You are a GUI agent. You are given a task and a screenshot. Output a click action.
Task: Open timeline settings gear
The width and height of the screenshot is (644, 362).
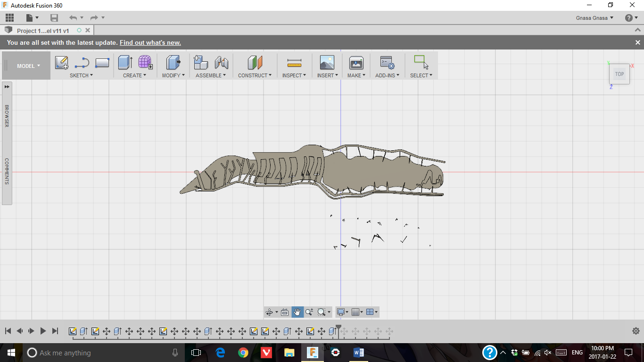636,331
